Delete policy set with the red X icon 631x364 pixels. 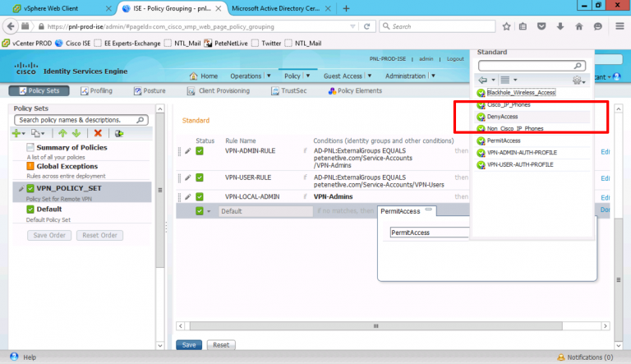point(98,133)
